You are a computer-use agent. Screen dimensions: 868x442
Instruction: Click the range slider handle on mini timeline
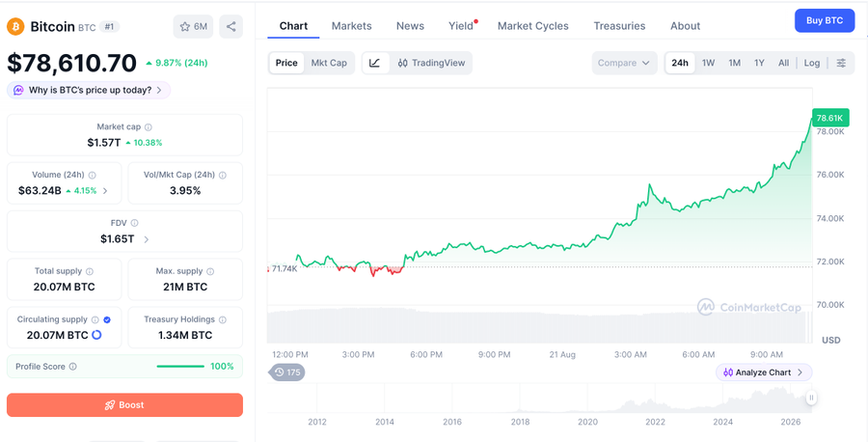pos(811,398)
